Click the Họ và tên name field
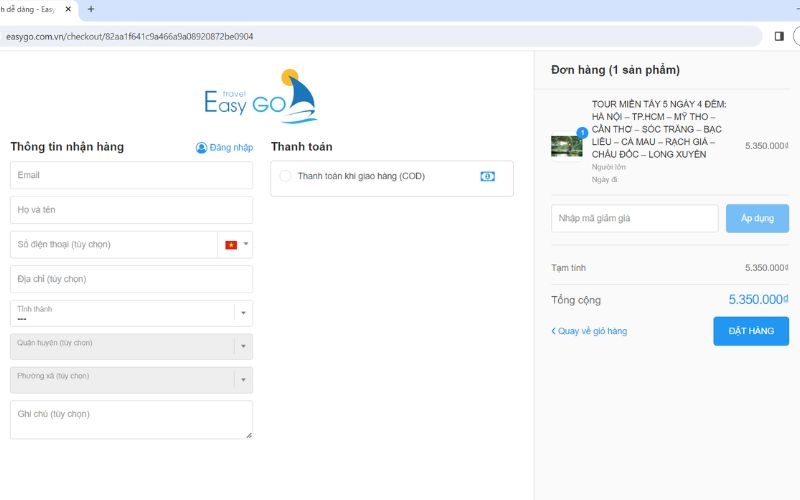Image resolution: width=800 pixels, height=500 pixels. point(131,210)
